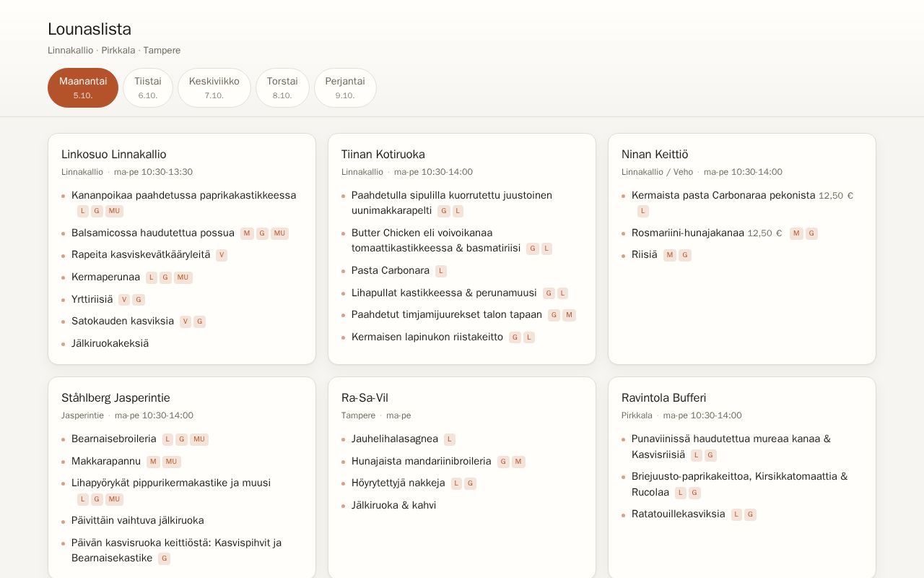Open the Ståhlberg Jasperintie card title
924x578 pixels.
pos(115,397)
